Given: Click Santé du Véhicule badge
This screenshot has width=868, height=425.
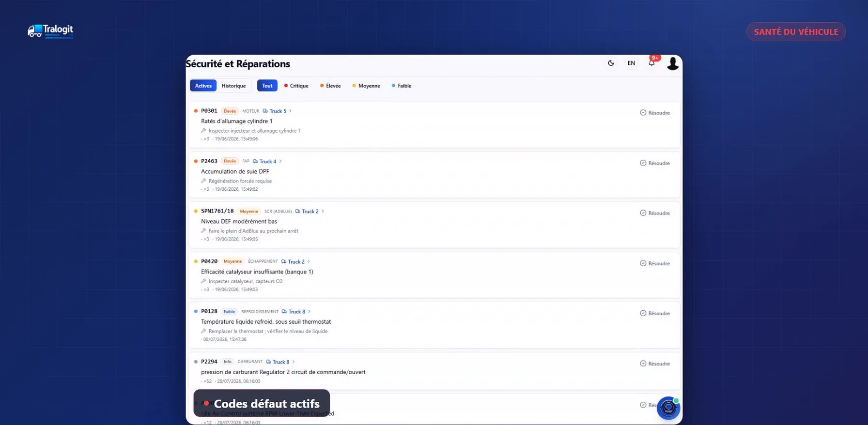Looking at the screenshot, I should pyautogui.click(x=796, y=32).
